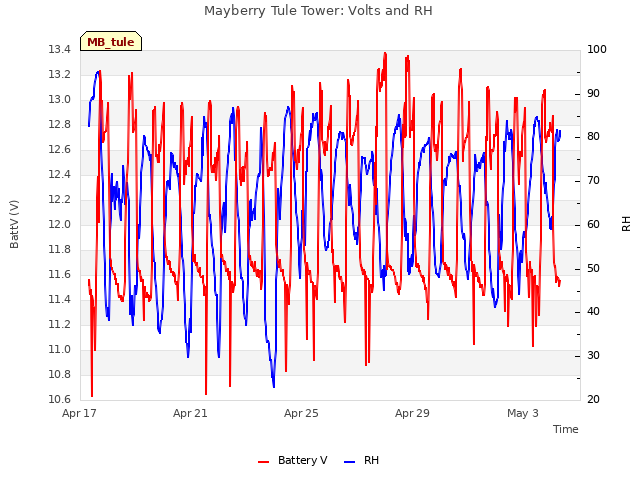This screenshot has height=480, width=640.
Task: Toggle the RH legend entry
Action: click(361, 460)
